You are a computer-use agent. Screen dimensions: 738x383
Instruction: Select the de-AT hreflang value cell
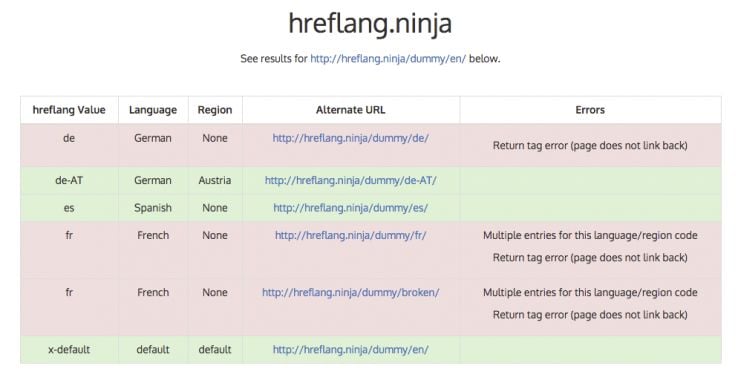coord(69,180)
